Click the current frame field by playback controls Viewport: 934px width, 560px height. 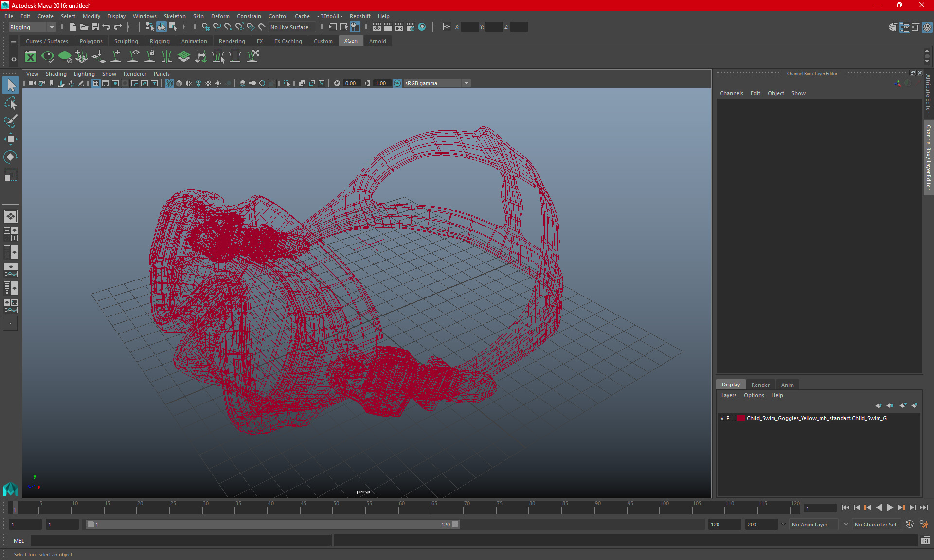tap(820, 508)
